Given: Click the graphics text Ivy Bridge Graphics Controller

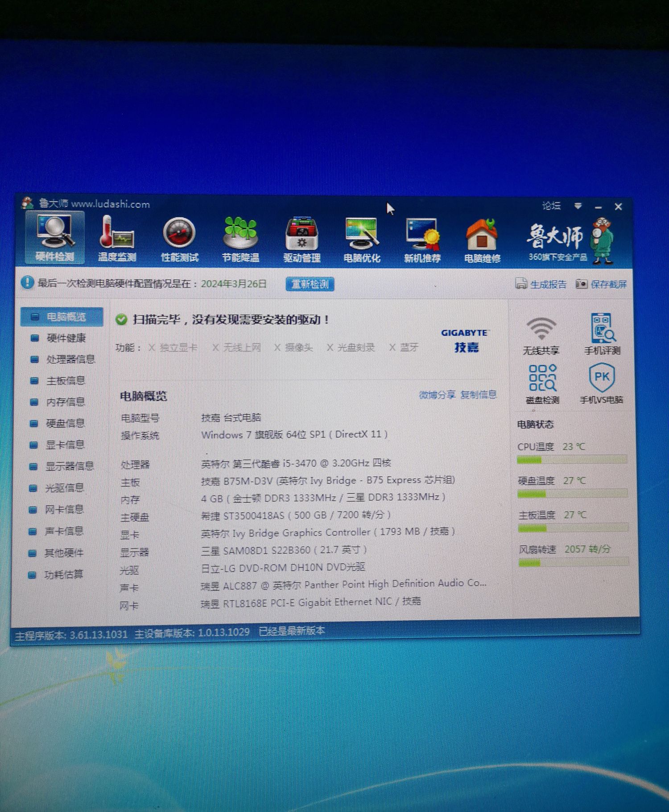Looking at the screenshot, I should [x=301, y=533].
